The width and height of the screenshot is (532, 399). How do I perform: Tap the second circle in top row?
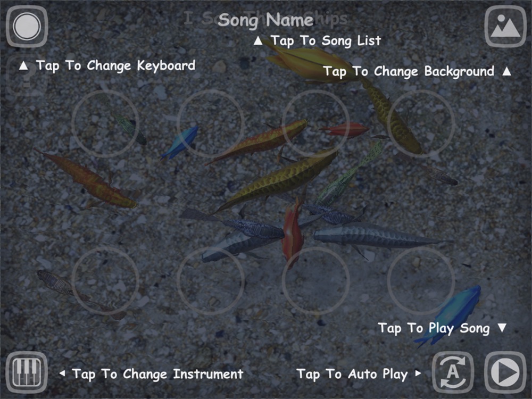tap(210, 123)
